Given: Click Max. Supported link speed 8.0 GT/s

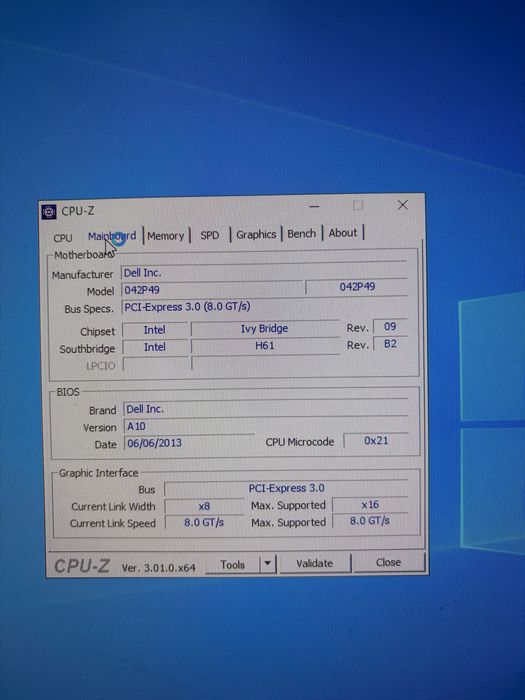Looking at the screenshot, I should (370, 521).
